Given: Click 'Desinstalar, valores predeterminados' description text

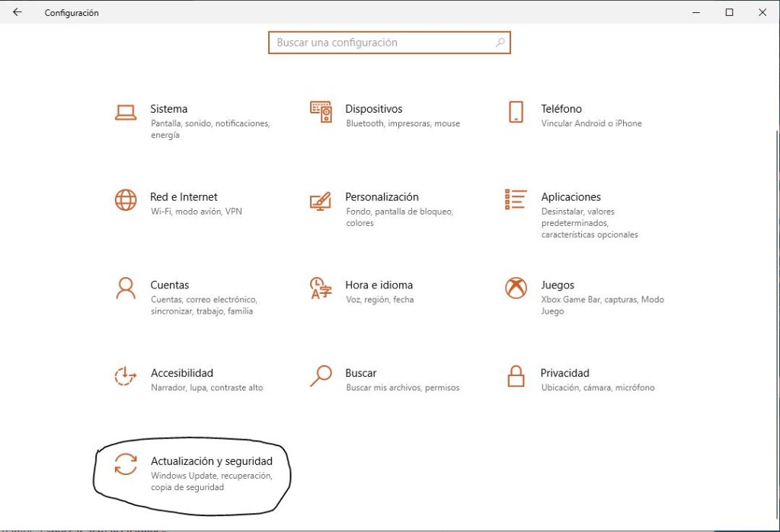Looking at the screenshot, I should click(x=577, y=217).
